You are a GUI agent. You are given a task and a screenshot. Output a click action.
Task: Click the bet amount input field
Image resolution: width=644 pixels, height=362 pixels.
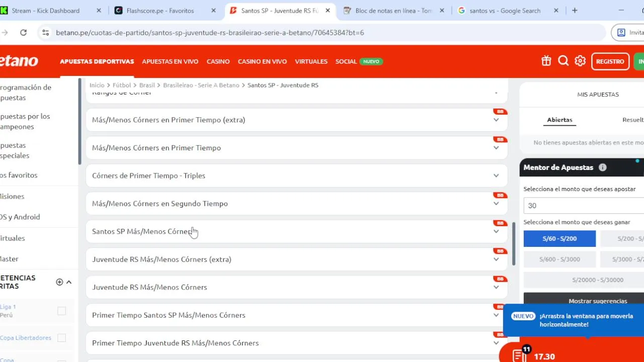coord(584,205)
